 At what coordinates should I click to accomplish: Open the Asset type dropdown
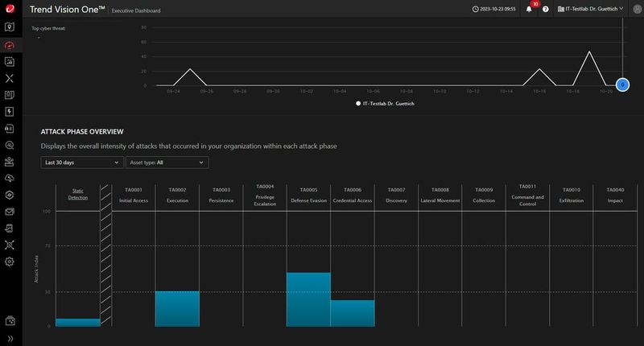(x=167, y=163)
